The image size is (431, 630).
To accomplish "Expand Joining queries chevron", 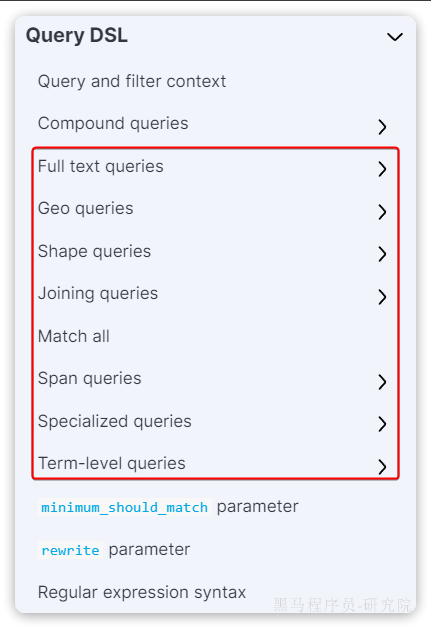I will (x=382, y=297).
